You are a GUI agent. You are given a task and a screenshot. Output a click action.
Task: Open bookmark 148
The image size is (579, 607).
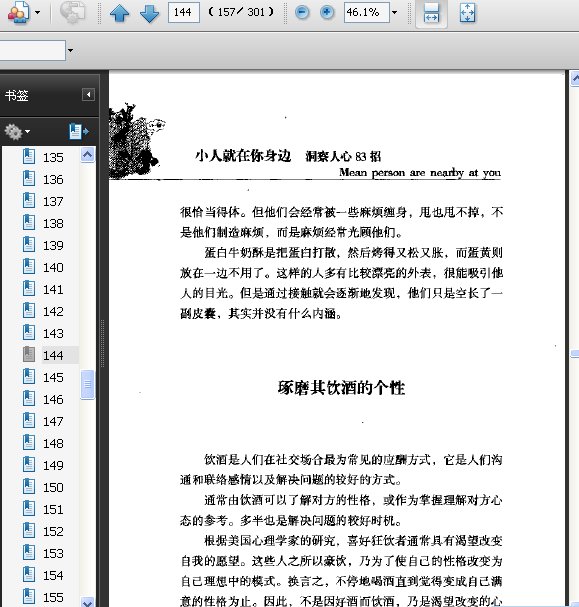click(x=53, y=443)
